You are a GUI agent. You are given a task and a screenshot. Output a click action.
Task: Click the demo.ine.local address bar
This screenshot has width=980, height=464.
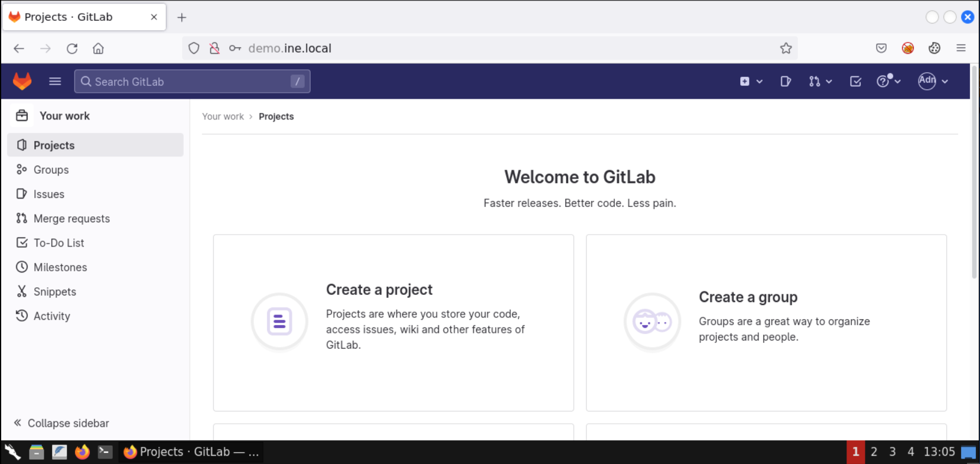pyautogui.click(x=490, y=48)
